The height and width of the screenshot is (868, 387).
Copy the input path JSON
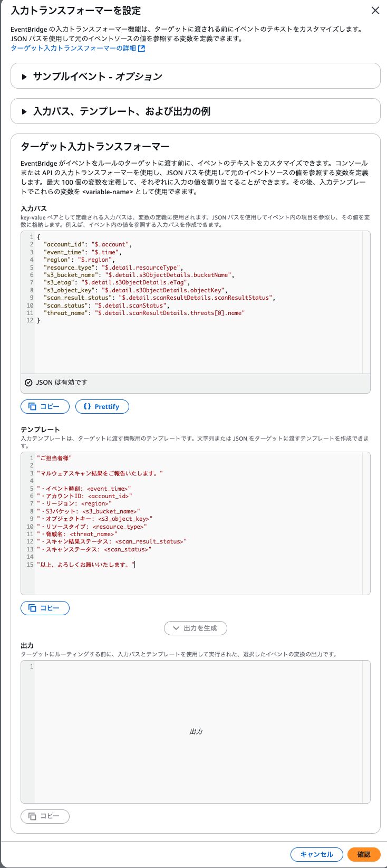tap(45, 407)
